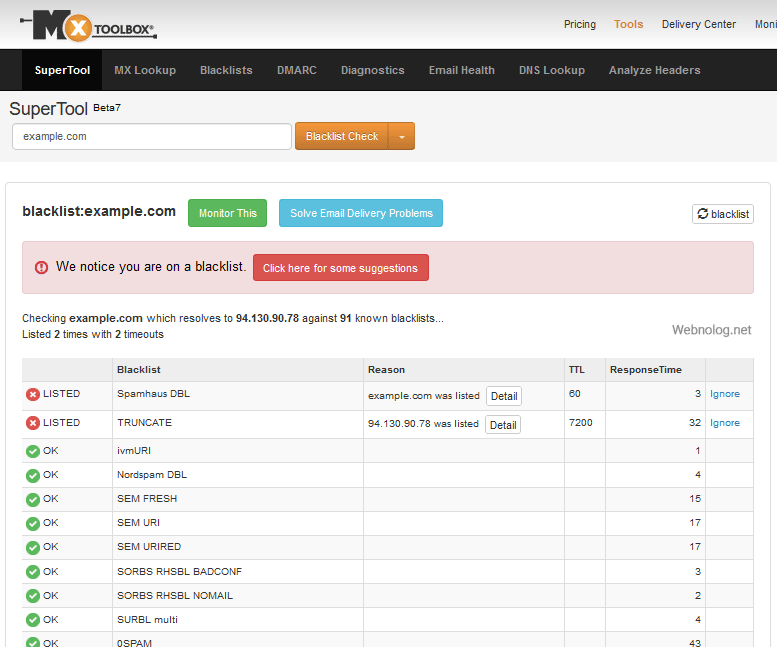Click the Nordspam DBL blacklist name
777x647 pixels.
tap(152, 475)
